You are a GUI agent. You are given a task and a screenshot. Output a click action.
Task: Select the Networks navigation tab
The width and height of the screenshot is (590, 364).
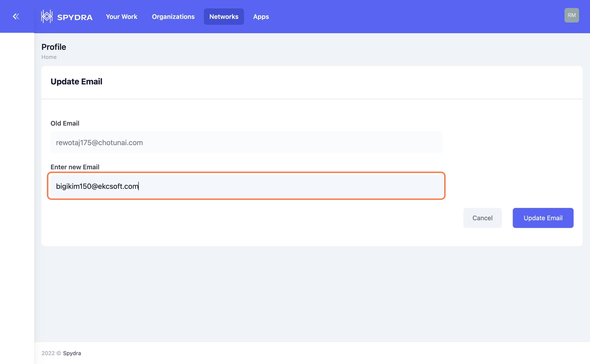224,17
